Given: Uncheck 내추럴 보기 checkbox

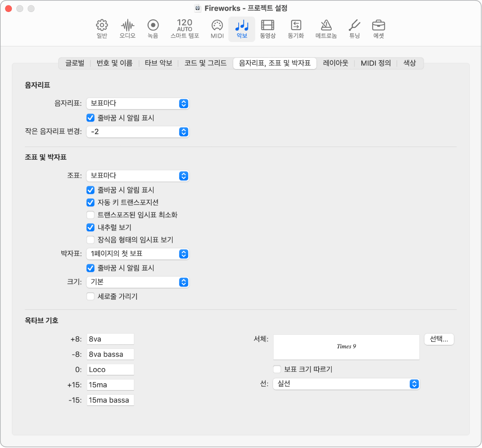Looking at the screenshot, I should pyautogui.click(x=90, y=227).
